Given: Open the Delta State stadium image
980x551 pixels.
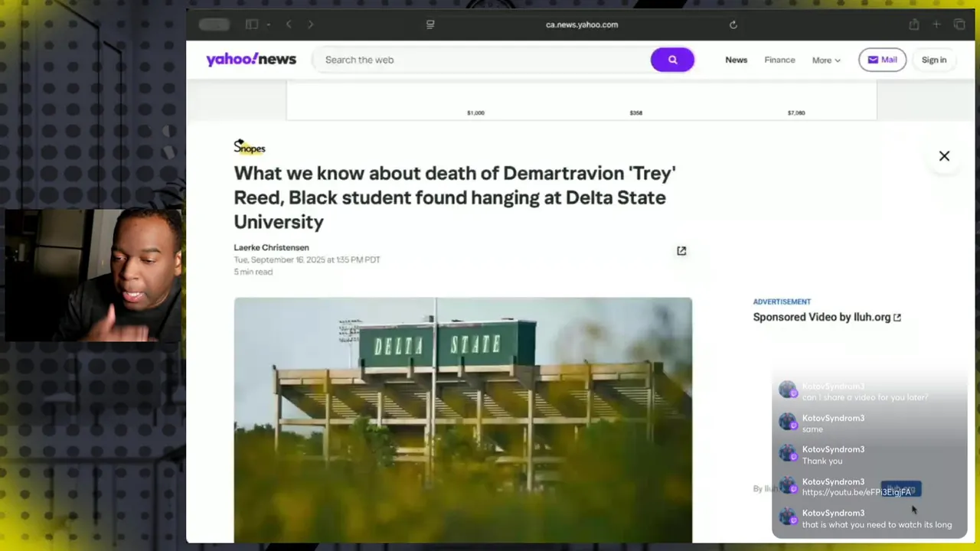Looking at the screenshot, I should (x=462, y=419).
